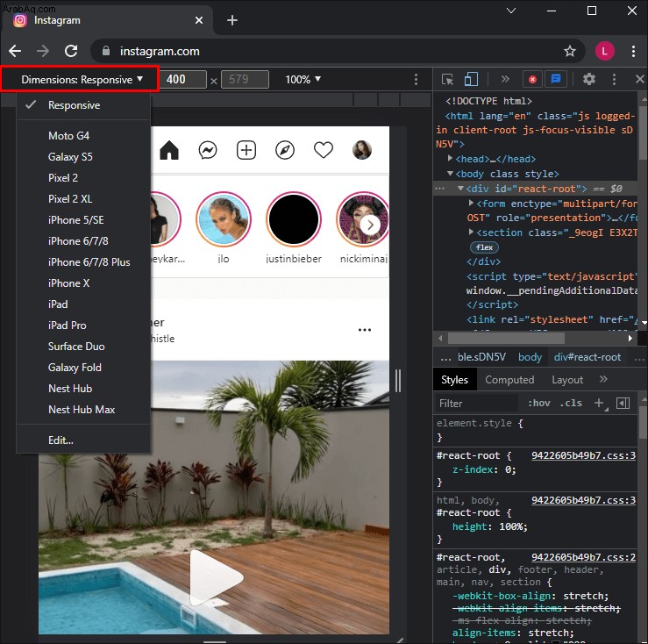Open tab search chevron in title bar

pyautogui.click(x=511, y=11)
